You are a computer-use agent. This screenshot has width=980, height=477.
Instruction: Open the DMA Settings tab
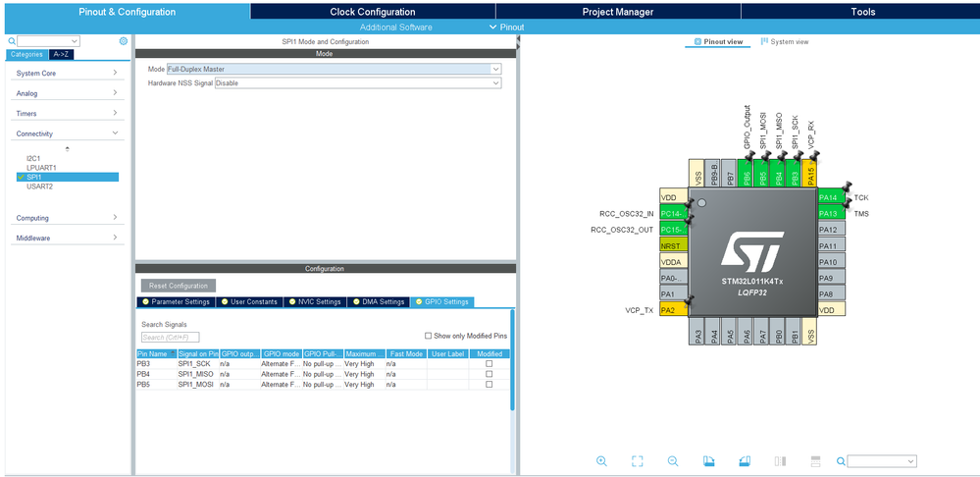pyautogui.click(x=378, y=302)
